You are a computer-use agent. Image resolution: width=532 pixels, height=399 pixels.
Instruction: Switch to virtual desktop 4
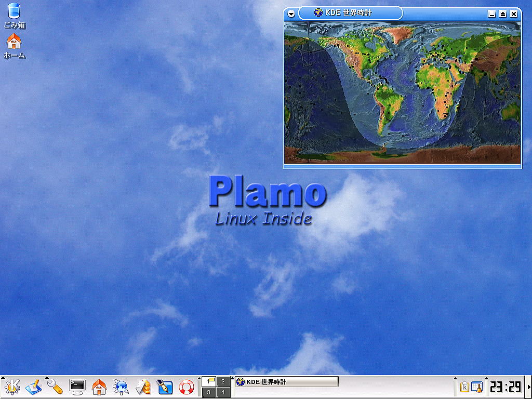point(223,392)
